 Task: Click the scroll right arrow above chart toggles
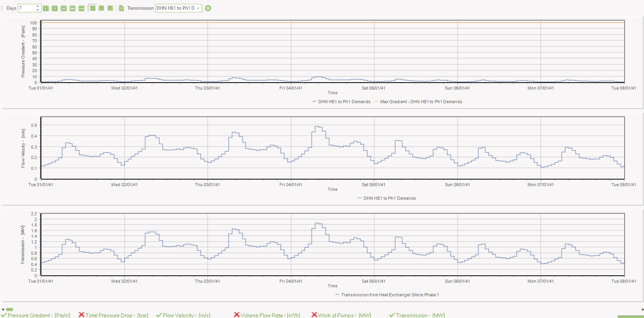pyautogui.click(x=642, y=309)
